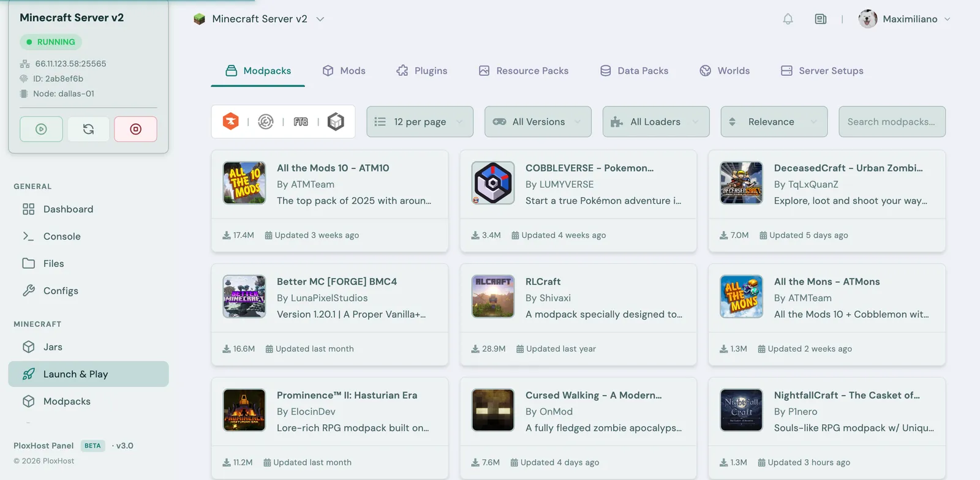Open NightfallCraft - The Casket title

[847, 396]
